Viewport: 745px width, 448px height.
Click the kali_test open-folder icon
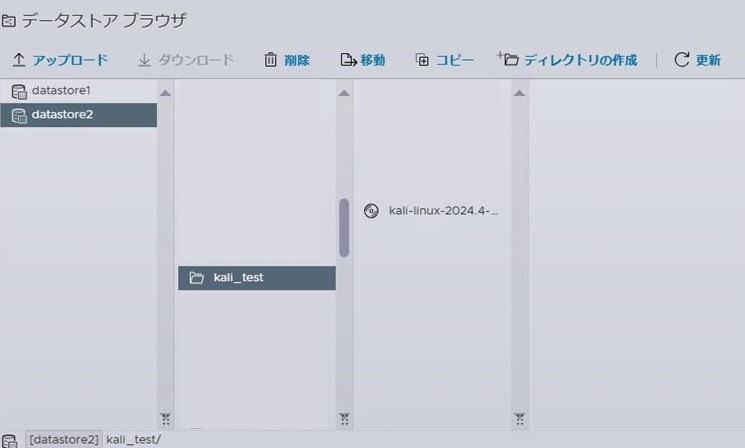click(x=196, y=278)
